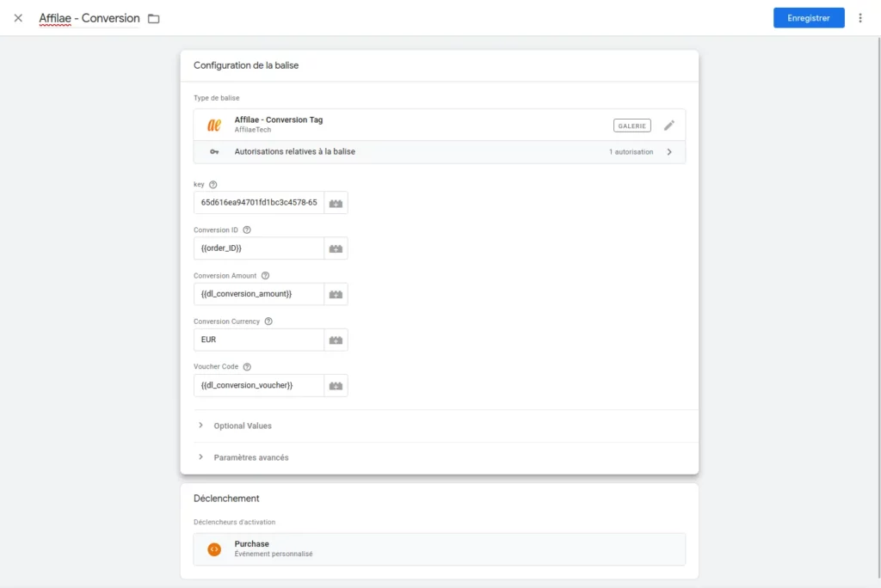Click help icon beside Conversion ID label
881x588 pixels.
pos(247,230)
